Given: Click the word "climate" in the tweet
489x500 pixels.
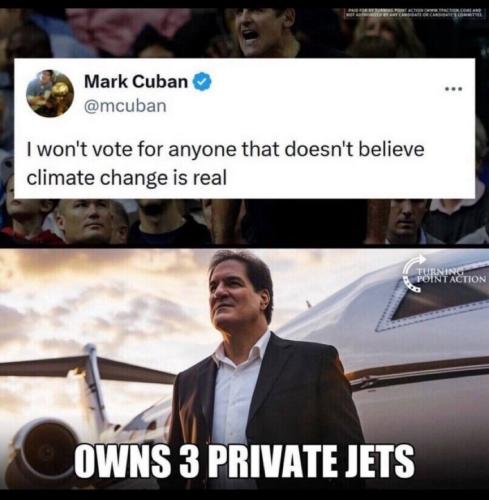Looking at the screenshot, I should pos(61,177).
